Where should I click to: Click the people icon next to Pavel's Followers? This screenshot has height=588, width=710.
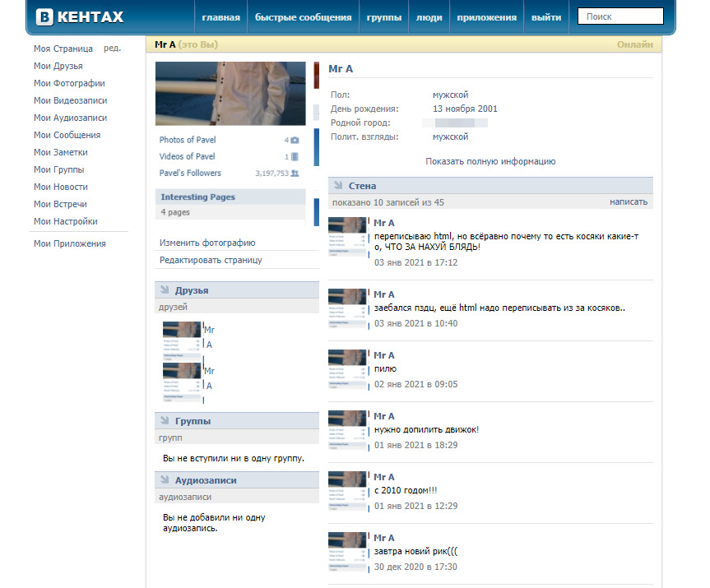tap(295, 174)
